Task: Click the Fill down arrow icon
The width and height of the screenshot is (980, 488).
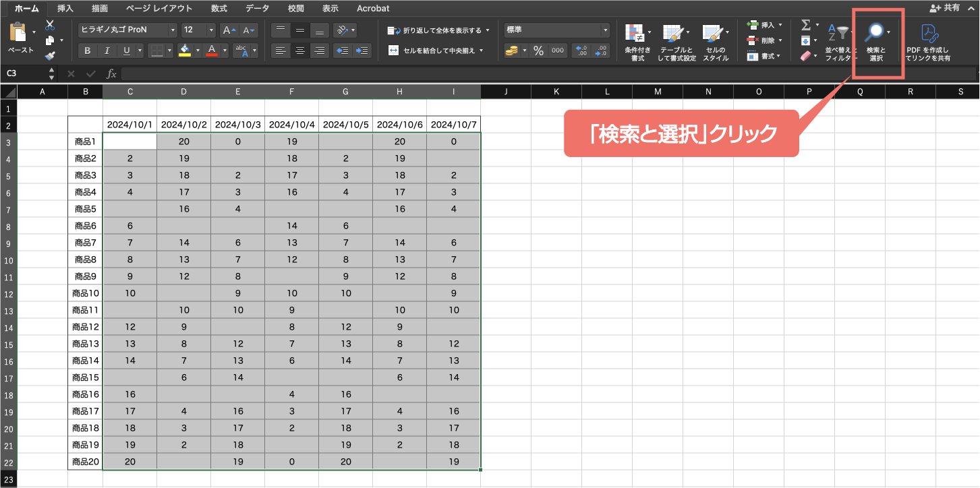Action: [805, 41]
